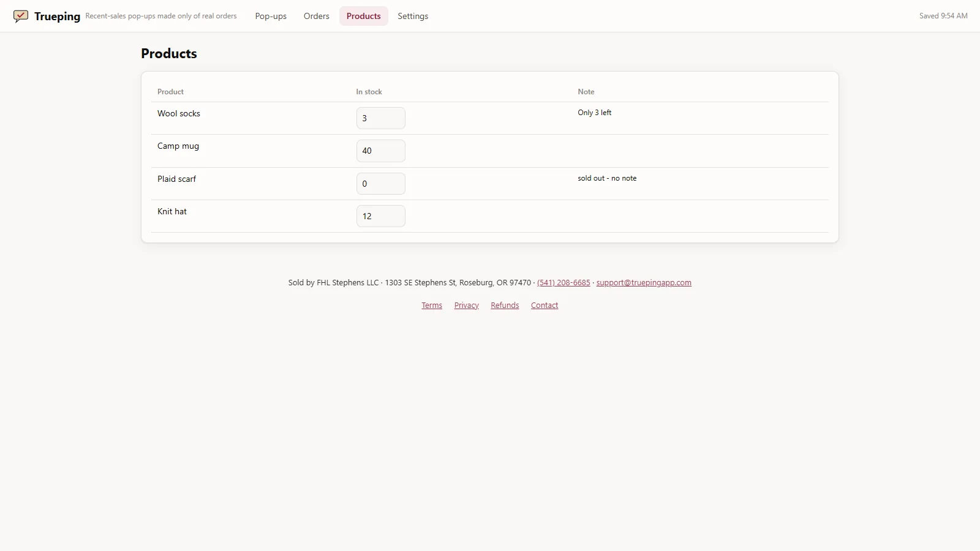980x551 pixels.
Task: Click the Trueping speech-bubble logo icon
Action: click(21, 16)
